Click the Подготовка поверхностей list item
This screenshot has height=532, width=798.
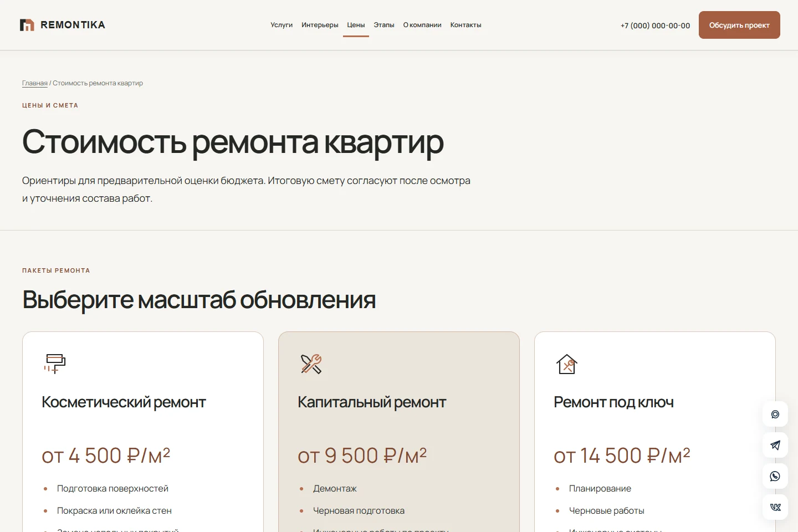pyautogui.click(x=112, y=489)
